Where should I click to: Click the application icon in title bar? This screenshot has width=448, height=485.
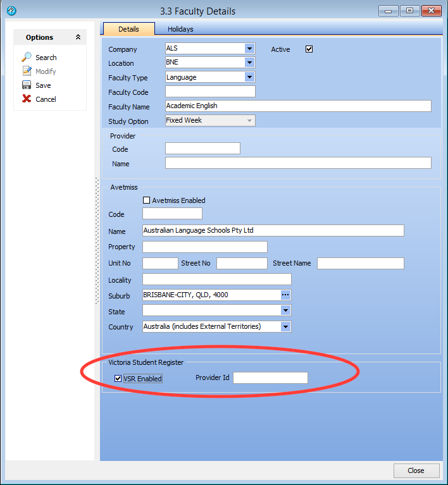tap(11, 11)
